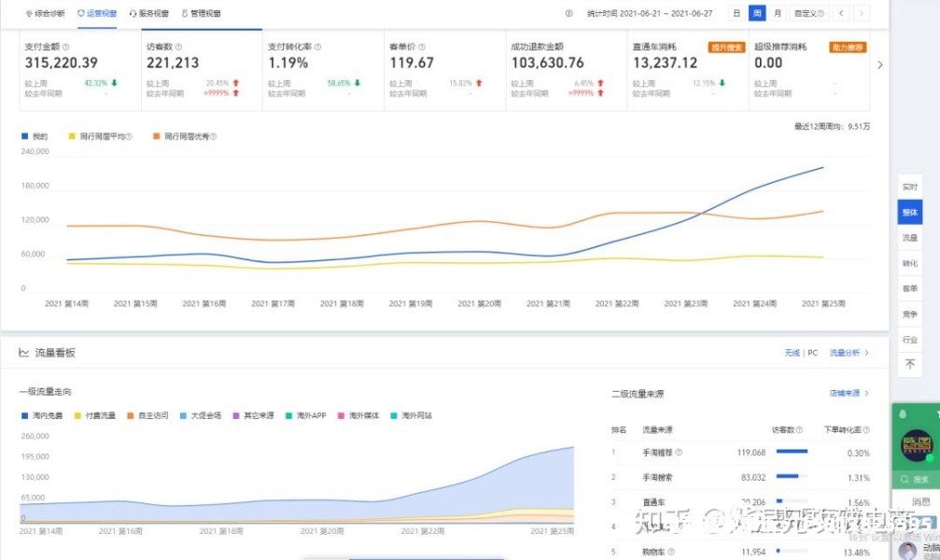Open the 自定义 date range dropdown
Image resolution: width=940 pixels, height=560 pixels.
(807, 14)
